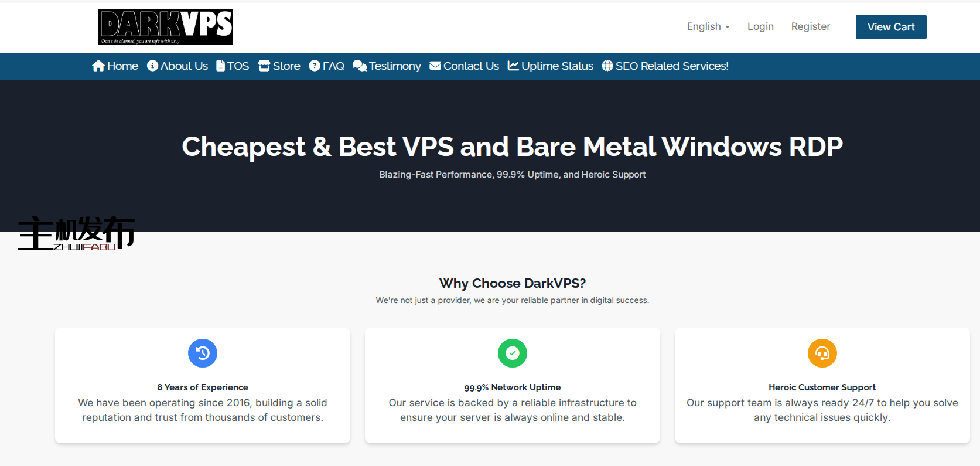Click the Heroic Customer Support card heading
This screenshot has width=980, height=466.
pos(822,387)
